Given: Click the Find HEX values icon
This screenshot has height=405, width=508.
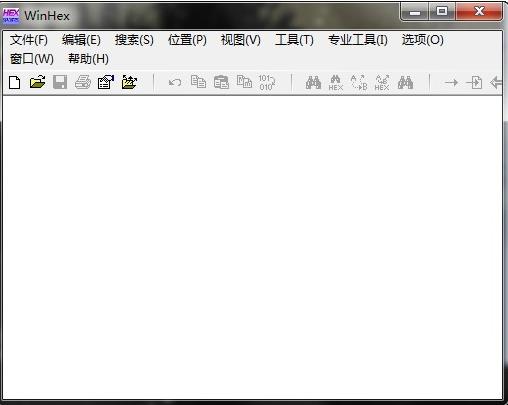Looking at the screenshot, I should pyautogui.click(x=336, y=83).
